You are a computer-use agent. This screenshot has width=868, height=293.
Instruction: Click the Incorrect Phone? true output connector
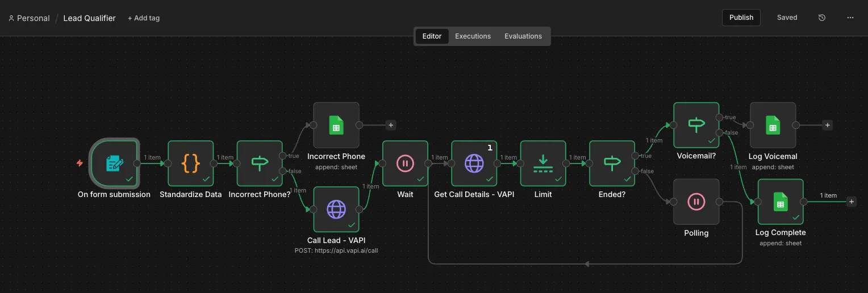click(x=282, y=156)
